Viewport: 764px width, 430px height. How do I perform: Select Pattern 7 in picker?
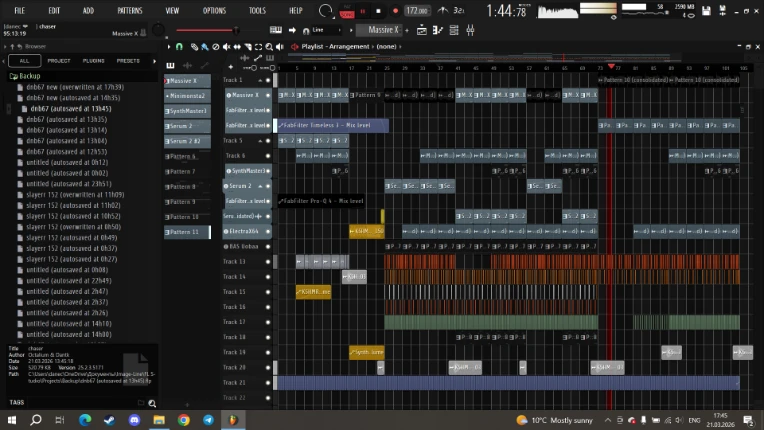(188, 171)
